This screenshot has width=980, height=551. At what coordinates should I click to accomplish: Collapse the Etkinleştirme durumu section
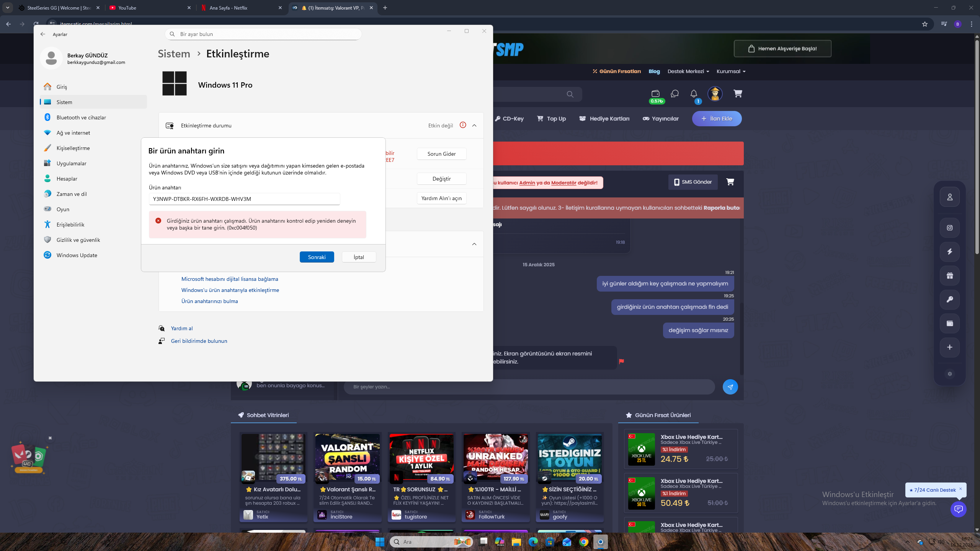[x=474, y=126]
